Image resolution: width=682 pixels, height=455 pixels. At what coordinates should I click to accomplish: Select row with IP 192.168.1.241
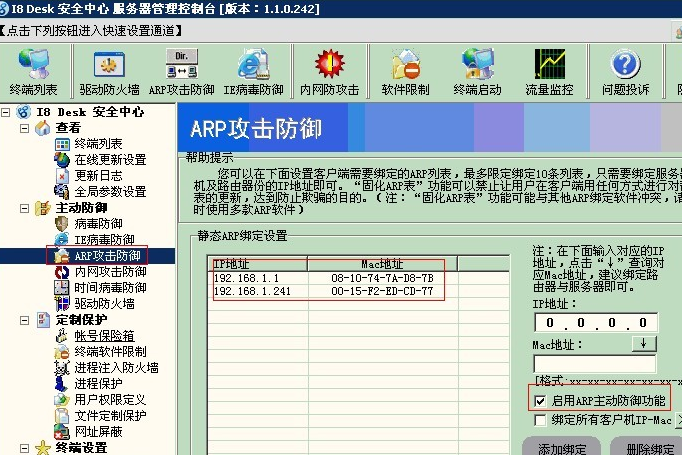tap(358, 291)
